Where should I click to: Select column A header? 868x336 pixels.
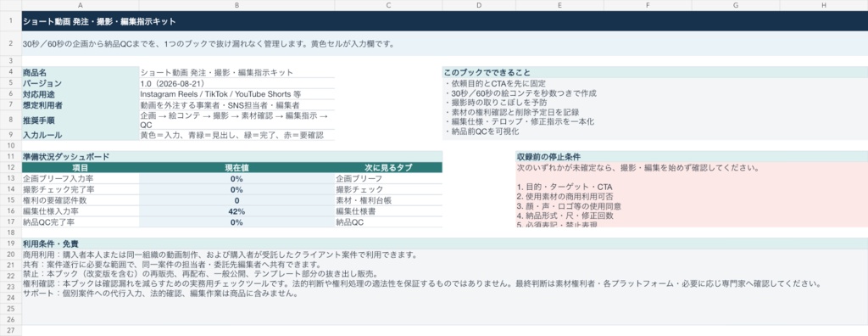pos(81,5)
